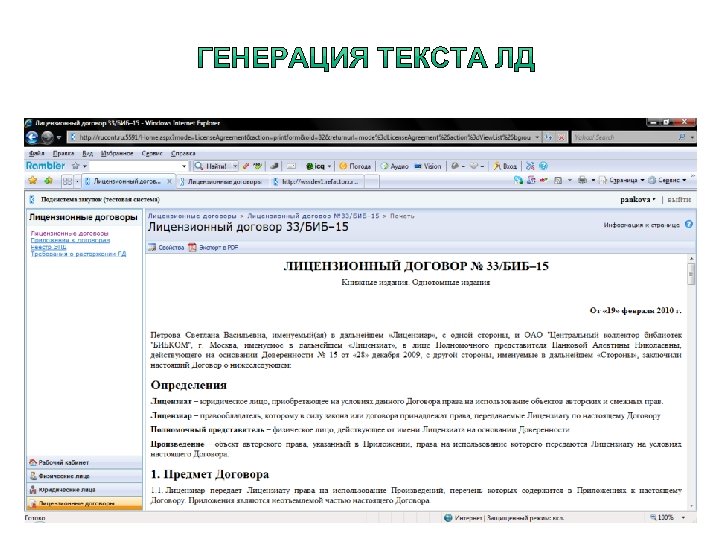Click the mail envelope icon on Rambler toolbar
The height and width of the screenshot is (540, 720).
pos(291,166)
